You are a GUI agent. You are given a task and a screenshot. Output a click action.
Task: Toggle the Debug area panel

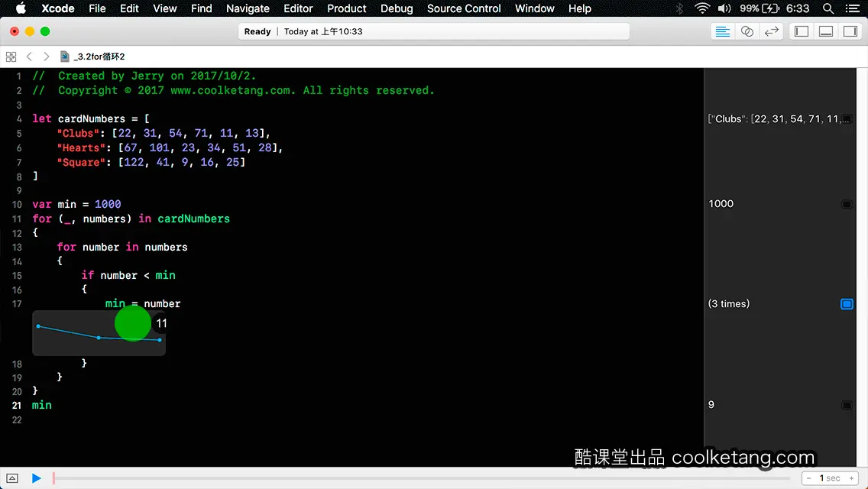(x=825, y=31)
